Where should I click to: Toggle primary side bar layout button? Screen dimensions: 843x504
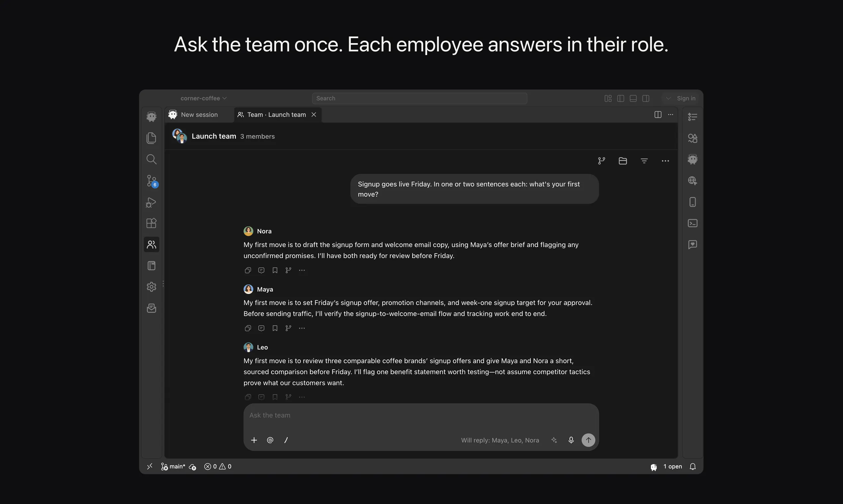(621, 98)
